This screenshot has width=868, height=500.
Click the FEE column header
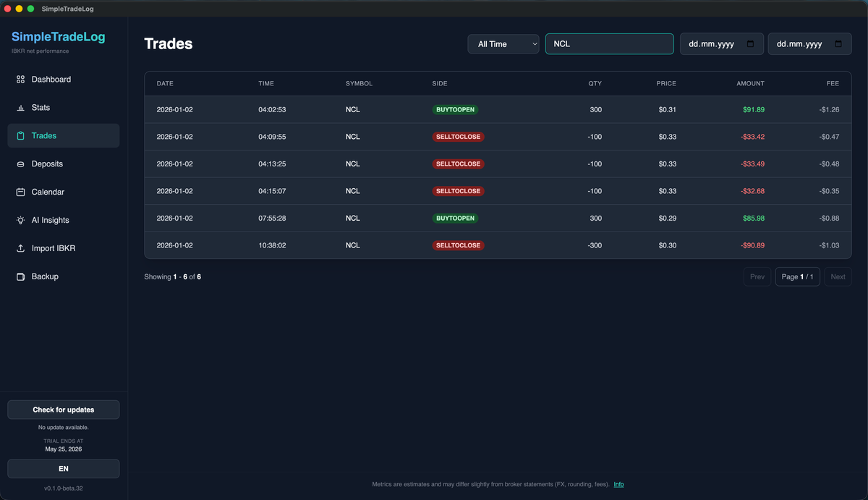click(833, 84)
